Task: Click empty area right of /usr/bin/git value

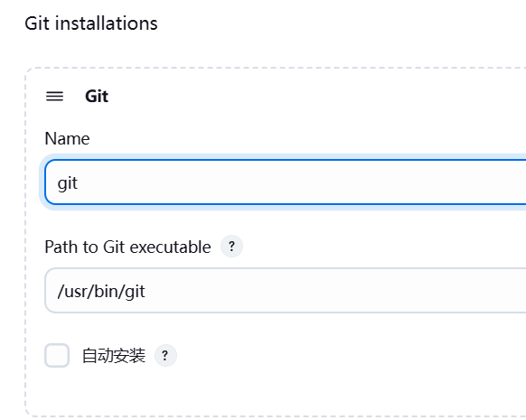Action: pos(335,291)
